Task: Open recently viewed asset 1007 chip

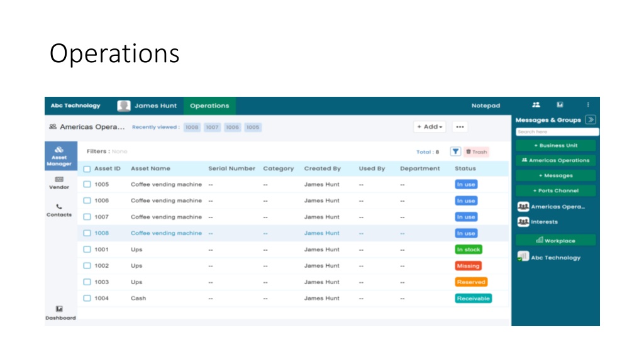Action: point(213,127)
